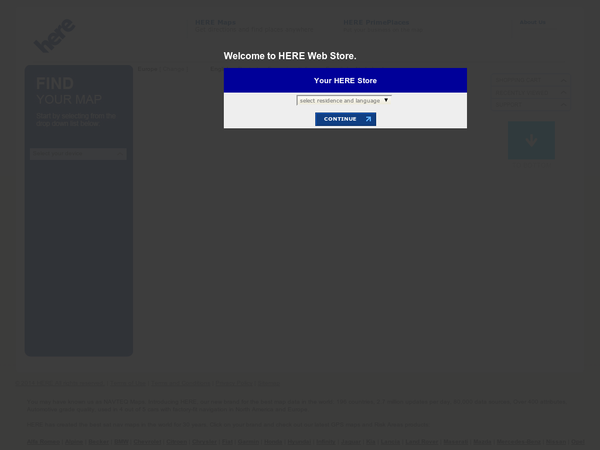This screenshot has height=450, width=600.
Task: Expand the Shopping Cart panel
Action: click(531, 80)
